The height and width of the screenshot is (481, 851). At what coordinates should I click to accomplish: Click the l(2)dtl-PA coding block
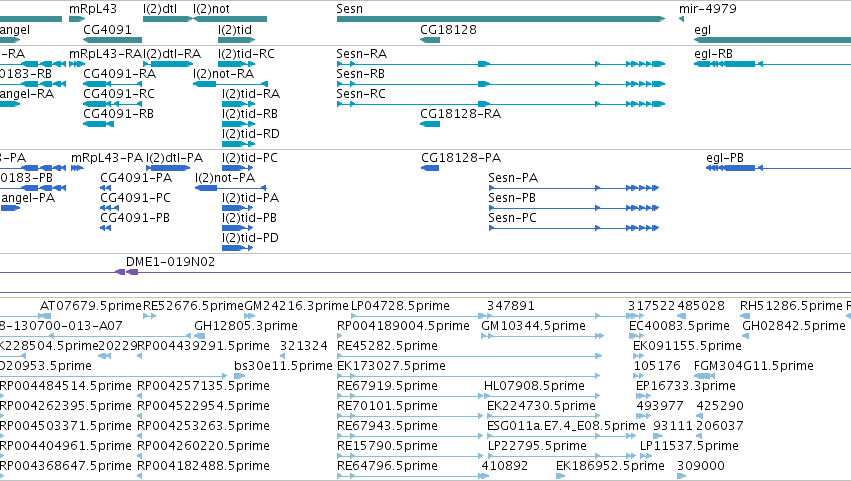pyautogui.click(x=168, y=168)
